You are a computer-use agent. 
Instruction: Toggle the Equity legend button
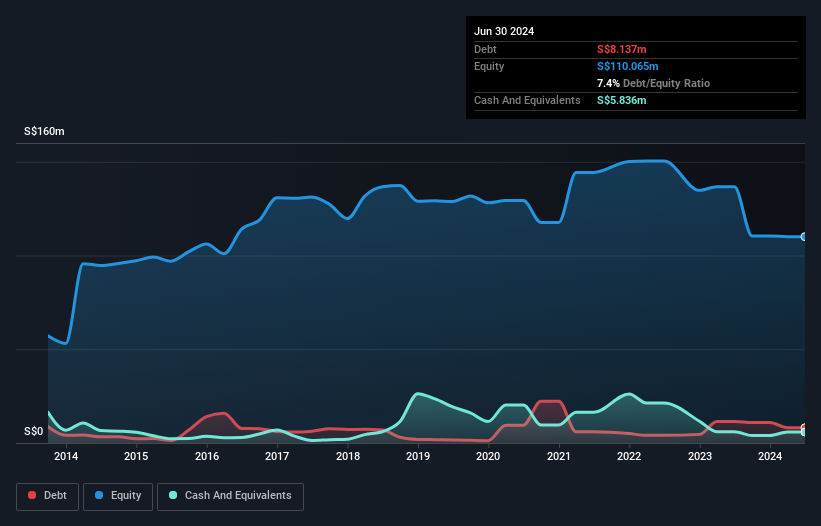pyautogui.click(x=118, y=496)
